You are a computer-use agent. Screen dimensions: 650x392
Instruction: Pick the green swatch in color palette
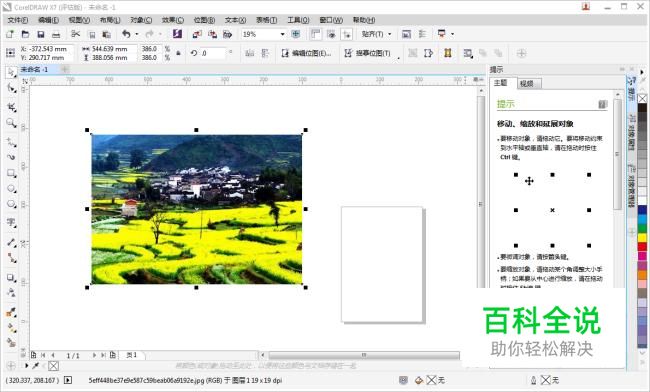(x=642, y=228)
